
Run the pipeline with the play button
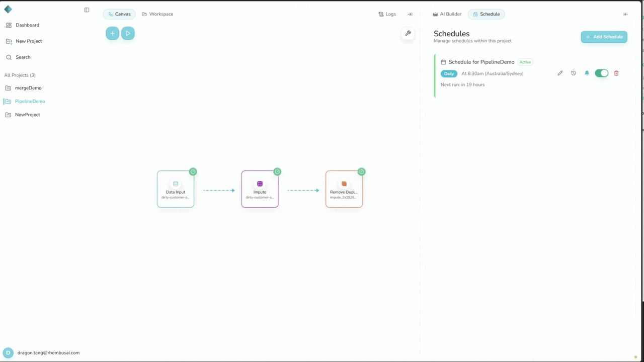pyautogui.click(x=128, y=33)
